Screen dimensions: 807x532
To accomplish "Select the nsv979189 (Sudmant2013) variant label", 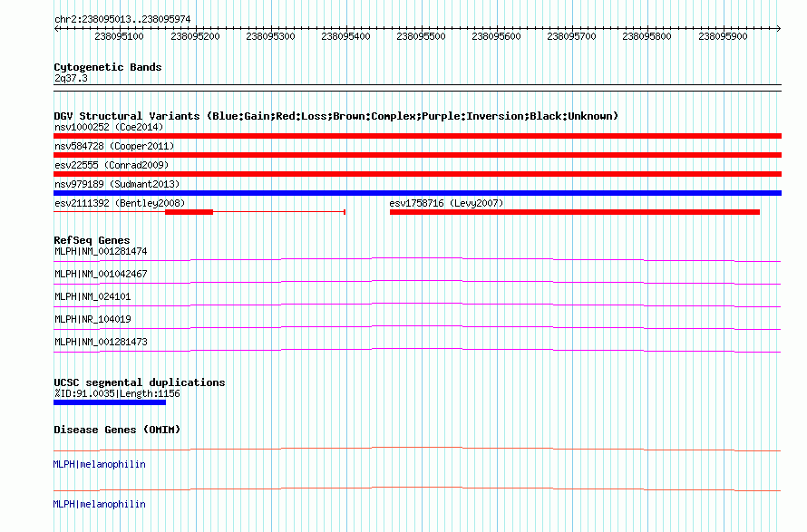I will click(x=117, y=184).
